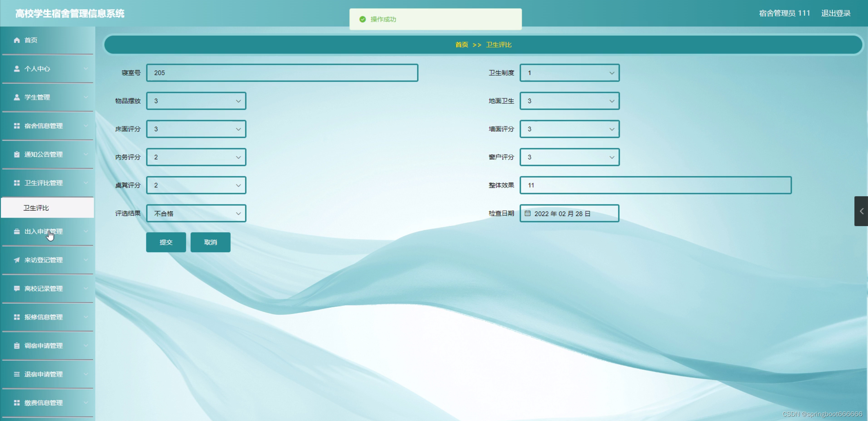Open the 评选结果 dropdown showing 不合格
Screen dimensions: 868x421
tap(196, 214)
